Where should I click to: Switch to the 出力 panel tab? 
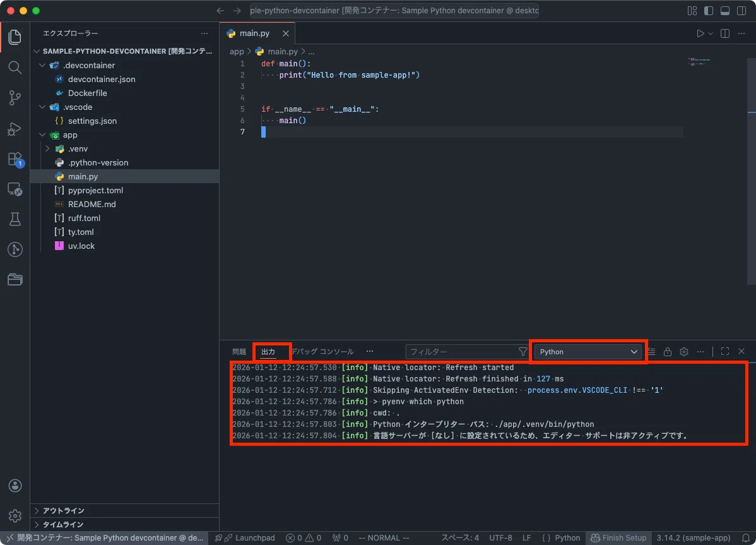click(268, 352)
